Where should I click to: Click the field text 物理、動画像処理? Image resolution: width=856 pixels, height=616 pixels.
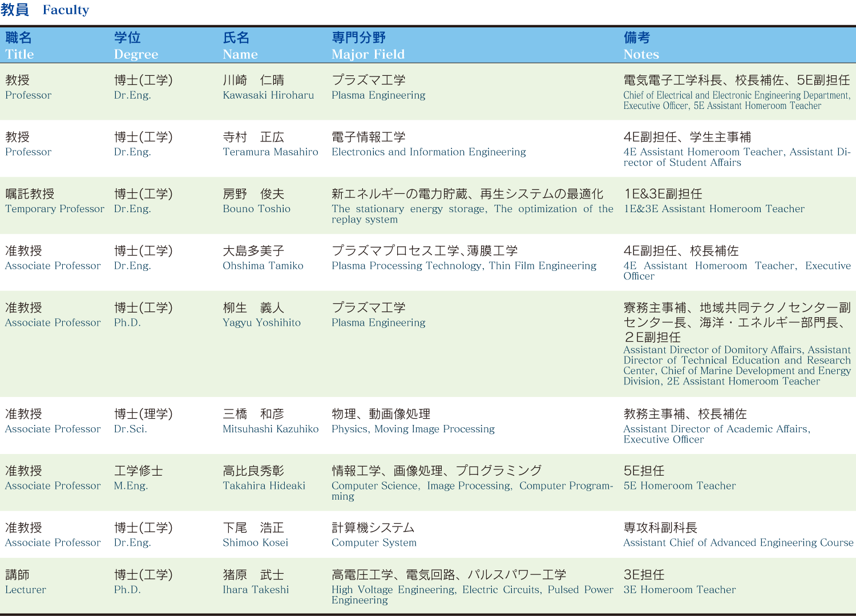point(381,414)
